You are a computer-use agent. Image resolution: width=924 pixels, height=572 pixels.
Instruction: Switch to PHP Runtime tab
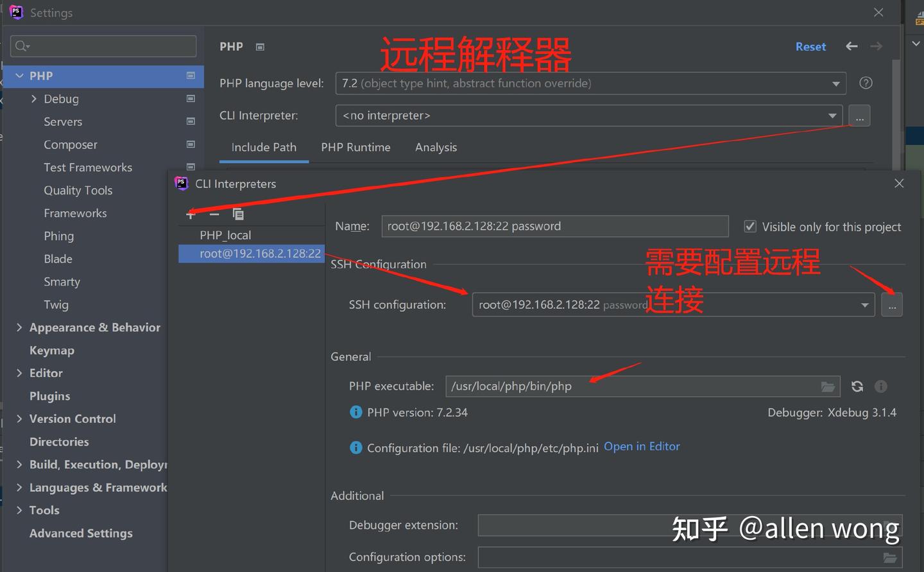coord(355,148)
